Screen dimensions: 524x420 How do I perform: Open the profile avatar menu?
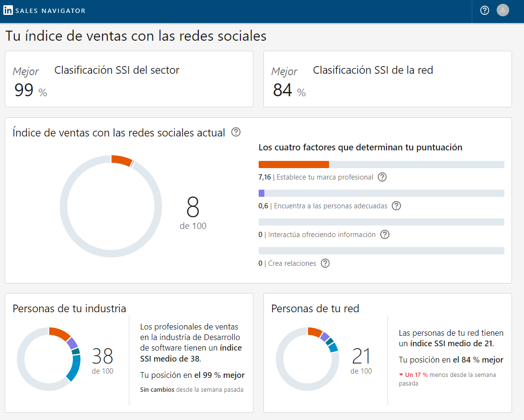point(502,10)
